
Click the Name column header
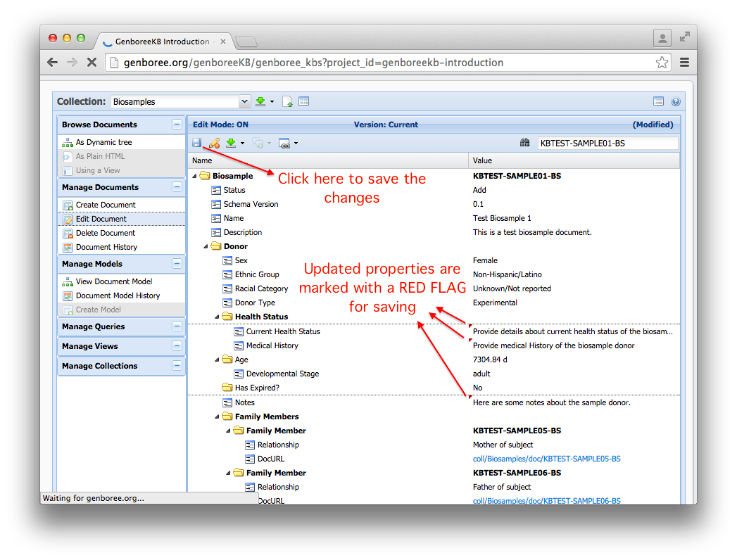coord(328,160)
